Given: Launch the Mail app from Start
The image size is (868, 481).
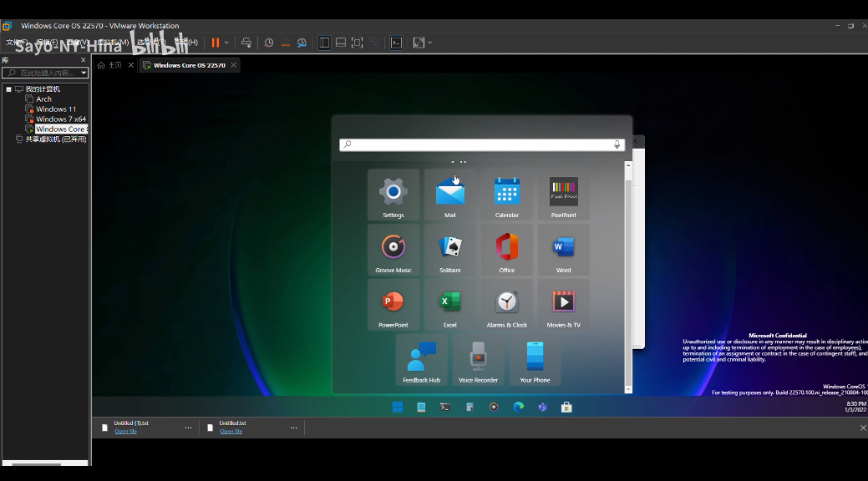Looking at the screenshot, I should coord(449,195).
